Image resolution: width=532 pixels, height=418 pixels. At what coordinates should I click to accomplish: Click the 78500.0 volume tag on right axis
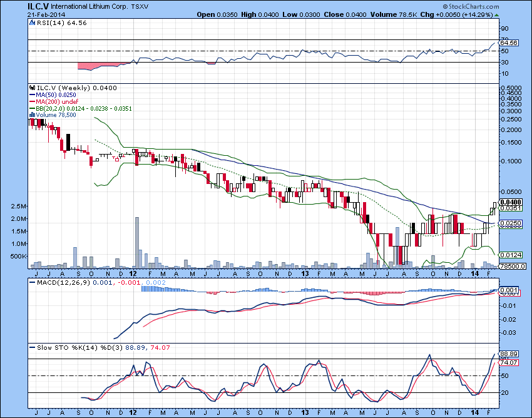coord(513,267)
